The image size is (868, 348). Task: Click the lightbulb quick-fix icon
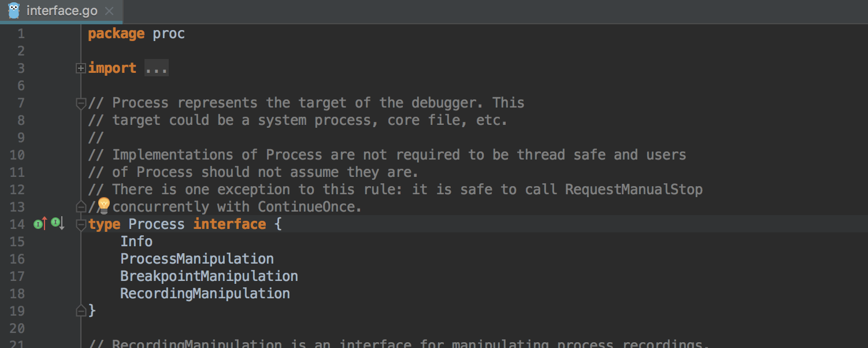click(104, 205)
